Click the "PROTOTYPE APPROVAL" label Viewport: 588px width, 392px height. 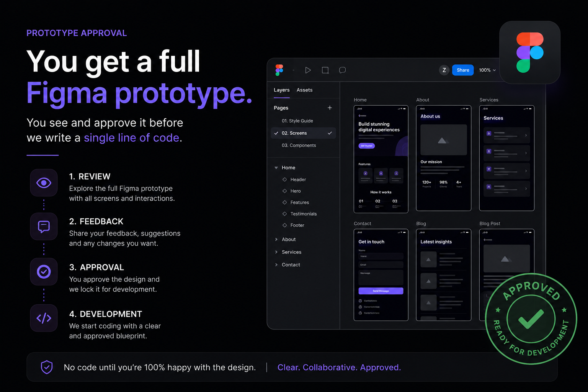(x=77, y=33)
